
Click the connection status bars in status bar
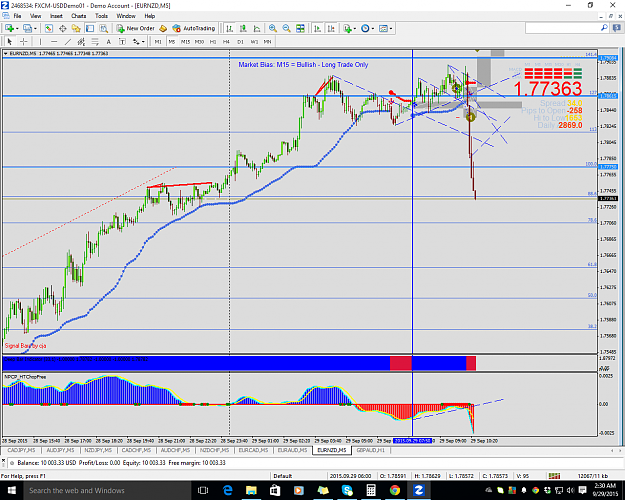click(x=554, y=476)
